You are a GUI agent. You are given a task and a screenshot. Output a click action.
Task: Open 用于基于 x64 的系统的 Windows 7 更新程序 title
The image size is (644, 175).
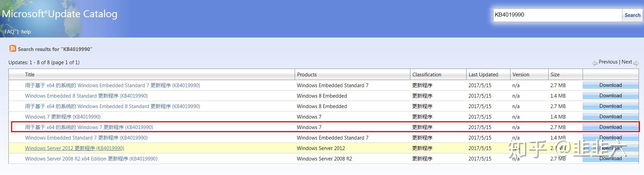(x=89, y=127)
